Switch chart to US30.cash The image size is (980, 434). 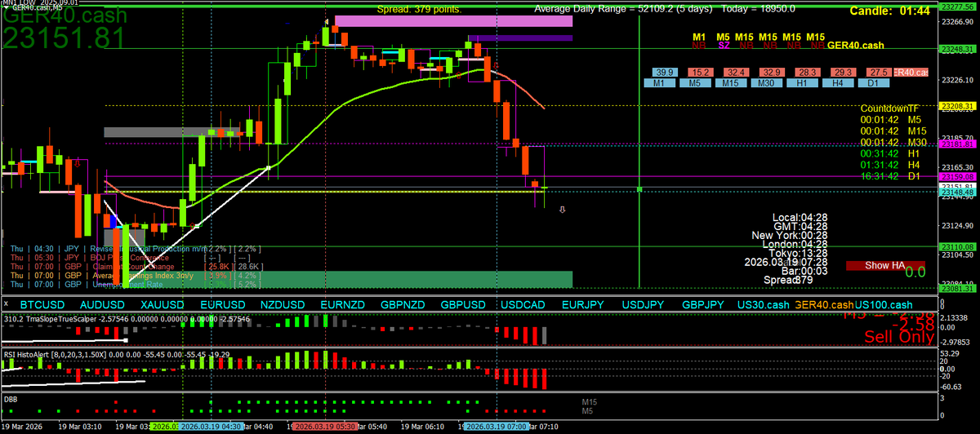click(763, 304)
